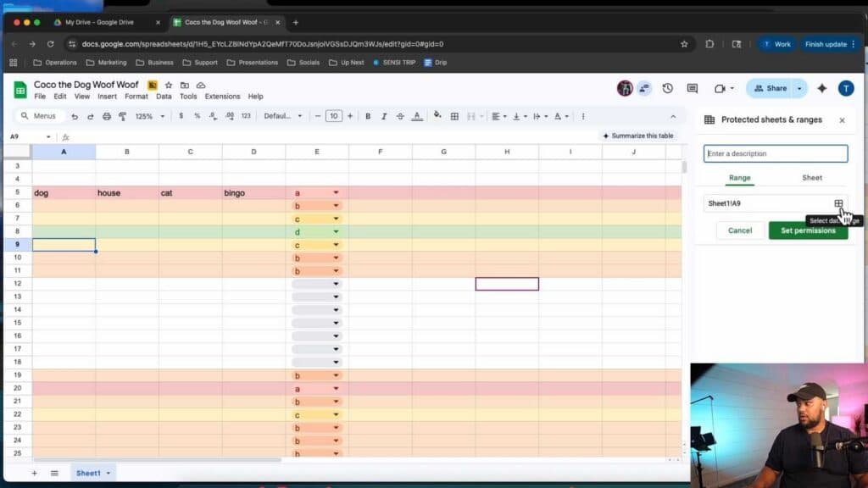Open the Format menu

pyautogui.click(x=136, y=97)
